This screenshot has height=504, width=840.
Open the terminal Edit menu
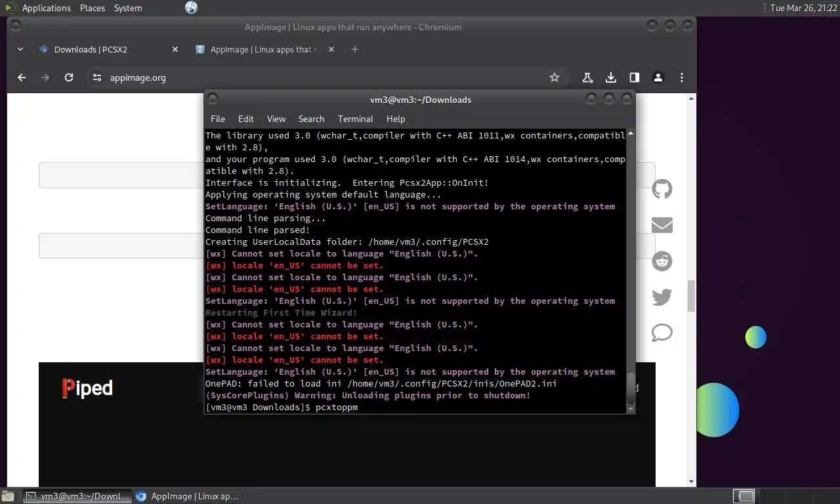tap(246, 119)
